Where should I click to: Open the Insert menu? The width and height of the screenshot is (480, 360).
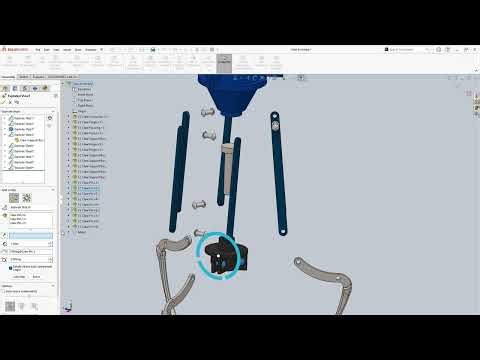(x=67, y=50)
